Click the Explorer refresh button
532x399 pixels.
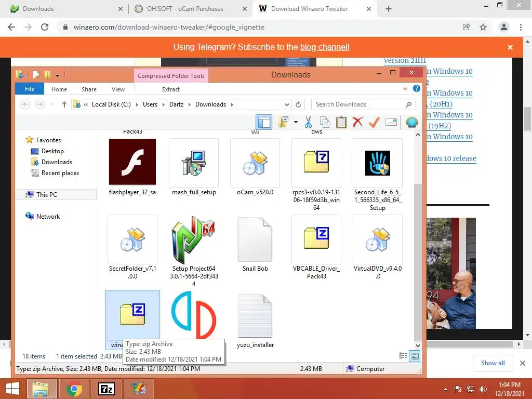(298, 104)
